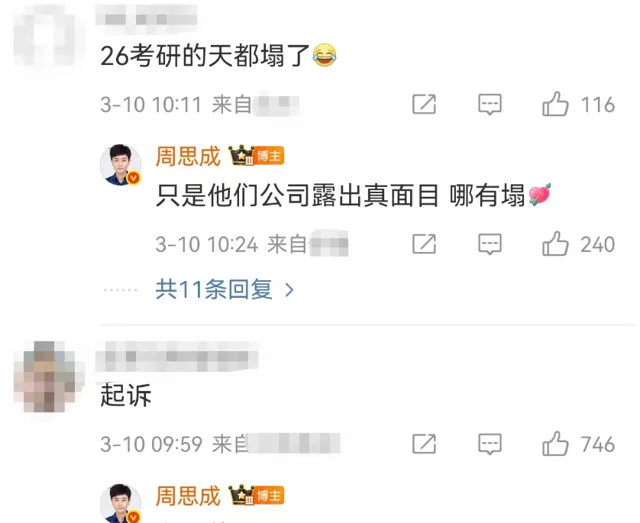640x523 pixels.
Task: Open 周思成 profile from first reply name
Action: pyautogui.click(x=188, y=156)
